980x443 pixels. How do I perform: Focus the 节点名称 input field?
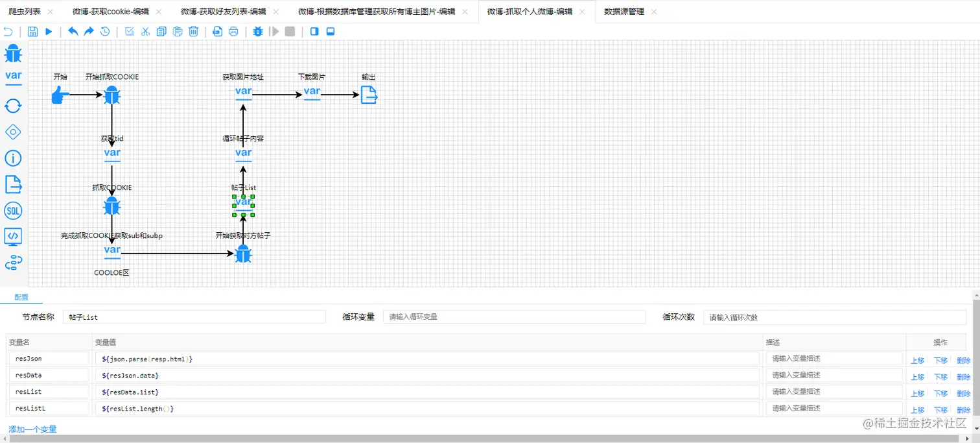click(x=194, y=317)
